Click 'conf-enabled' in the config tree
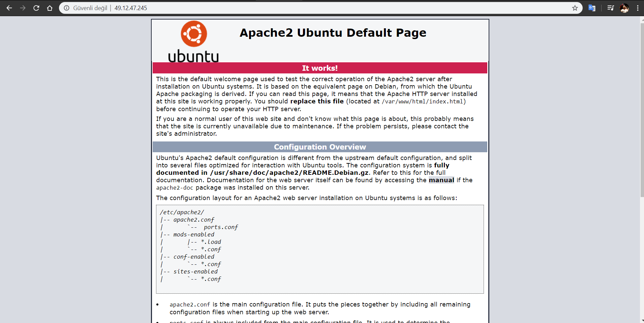This screenshot has height=323, width=644. point(194,257)
